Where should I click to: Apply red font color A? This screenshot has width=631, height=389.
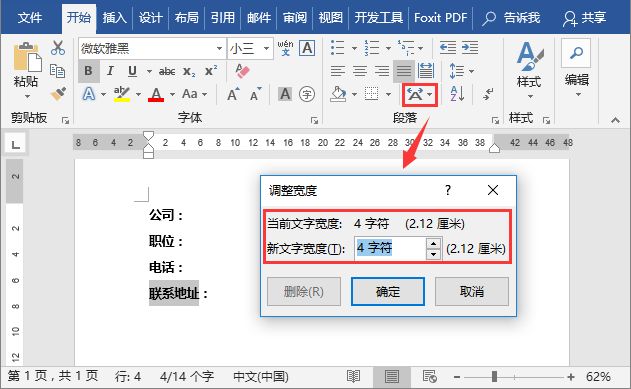click(x=156, y=94)
